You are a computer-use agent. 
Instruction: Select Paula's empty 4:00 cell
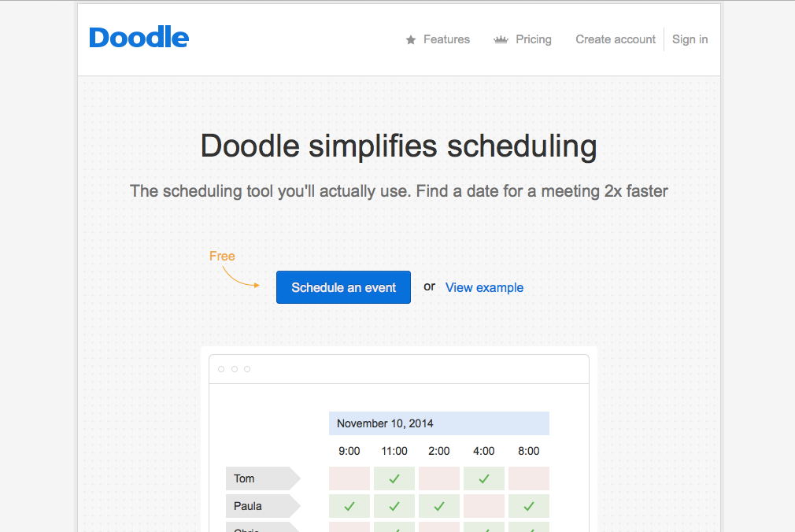pyautogui.click(x=484, y=506)
